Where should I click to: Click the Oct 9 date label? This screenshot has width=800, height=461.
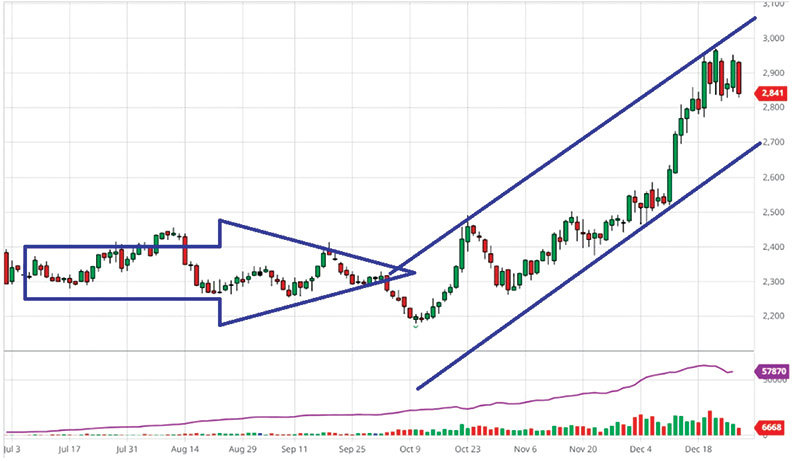pos(410,449)
